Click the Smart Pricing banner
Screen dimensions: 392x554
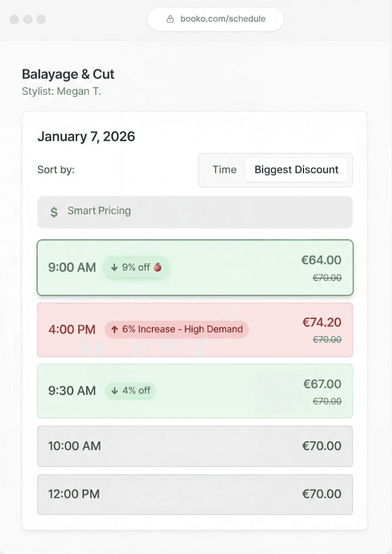194,212
